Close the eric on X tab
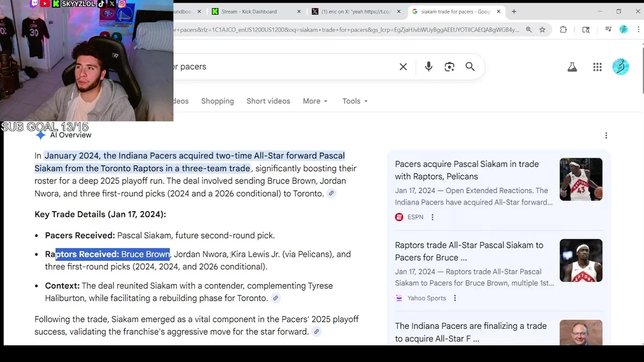 click(x=398, y=12)
